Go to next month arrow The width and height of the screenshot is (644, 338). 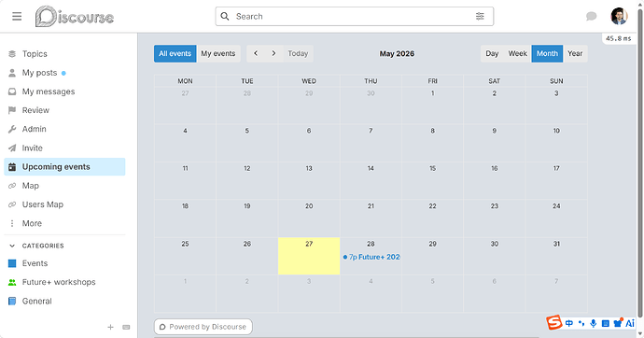tap(274, 54)
